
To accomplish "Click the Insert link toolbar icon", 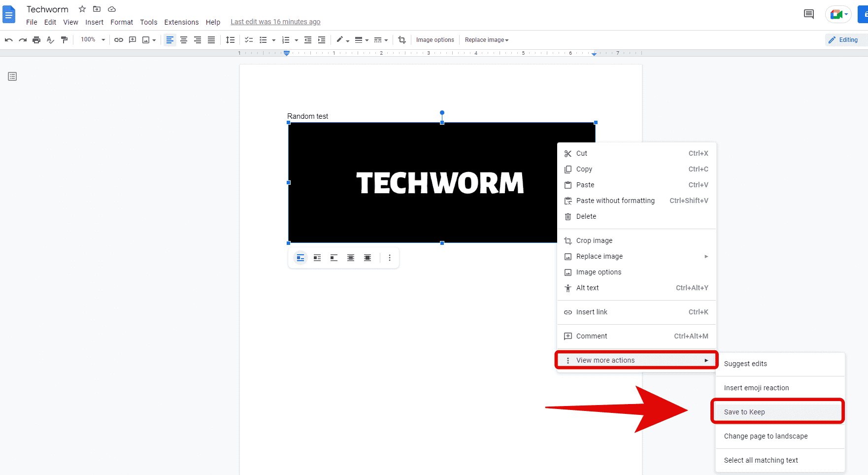I will (119, 40).
